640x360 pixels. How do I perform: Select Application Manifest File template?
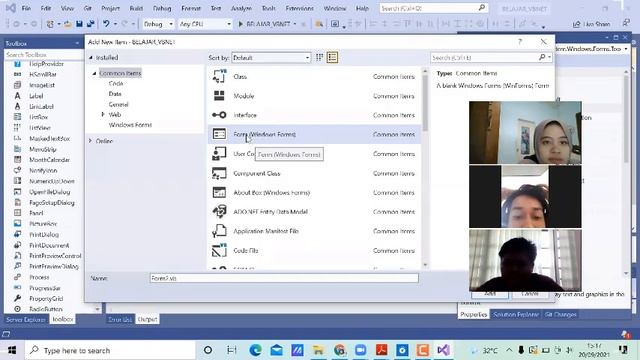[x=314, y=231]
